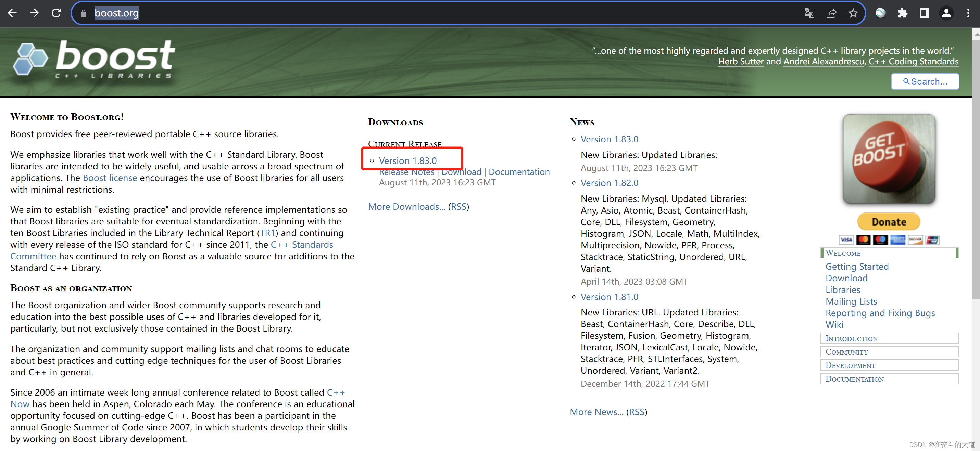Open the extensions puzzle icon
This screenshot has height=451, width=980.
(902, 13)
